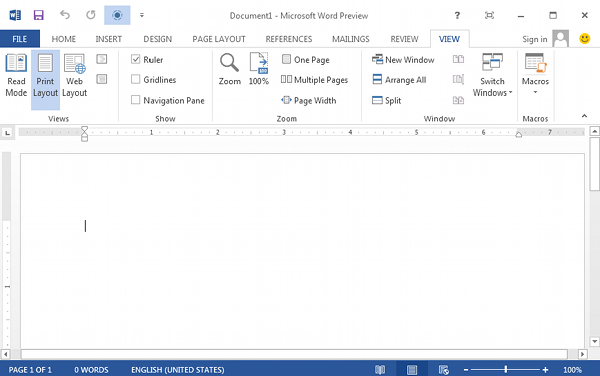Click the ENGLISH (UNITED STATES) language indicator
The height and width of the screenshot is (376, 600).
click(178, 370)
